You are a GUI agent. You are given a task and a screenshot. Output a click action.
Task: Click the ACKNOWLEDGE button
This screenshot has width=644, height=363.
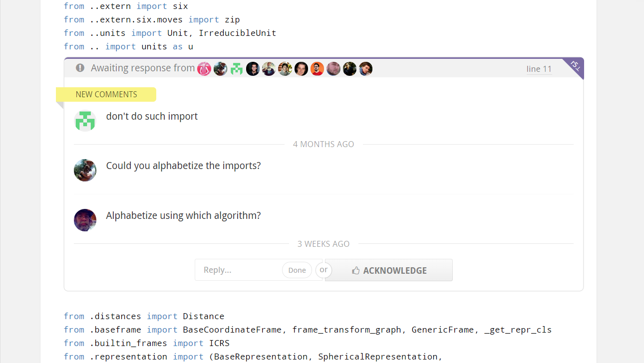[389, 270]
